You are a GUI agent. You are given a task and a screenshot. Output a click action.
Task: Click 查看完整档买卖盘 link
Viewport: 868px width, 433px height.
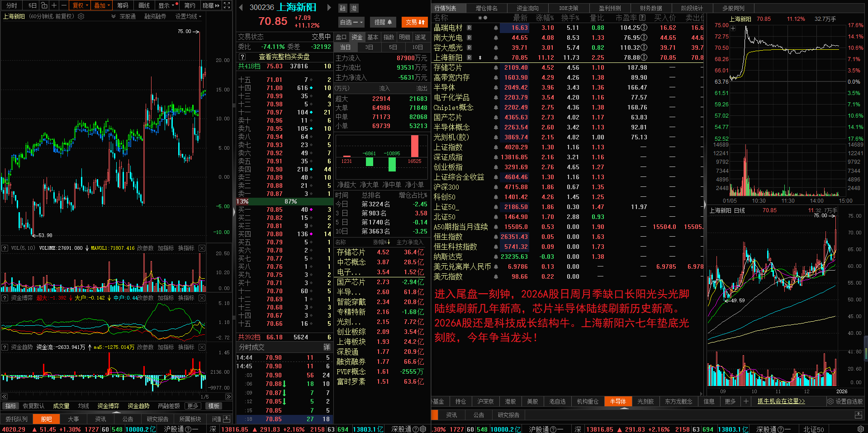coord(284,57)
